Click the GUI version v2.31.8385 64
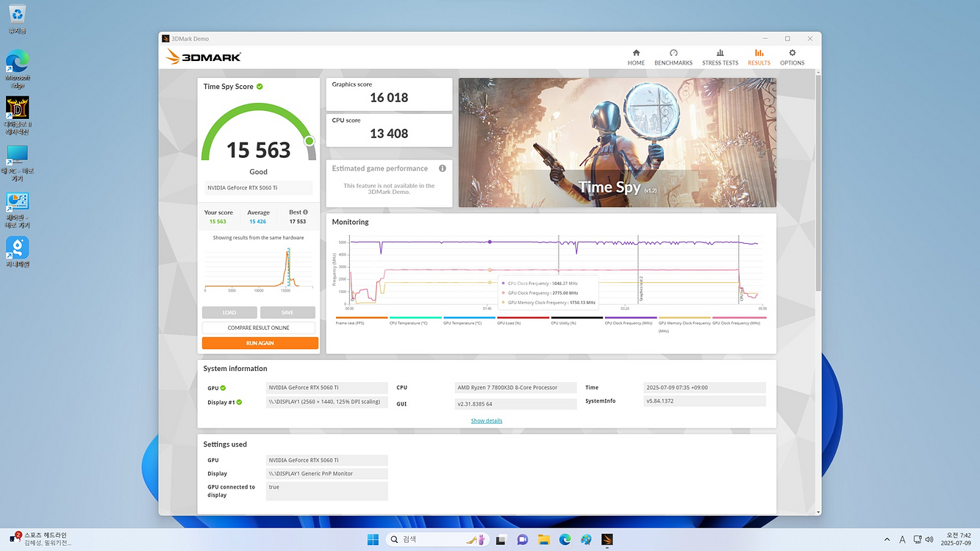The image size is (980, 551). 516,404
